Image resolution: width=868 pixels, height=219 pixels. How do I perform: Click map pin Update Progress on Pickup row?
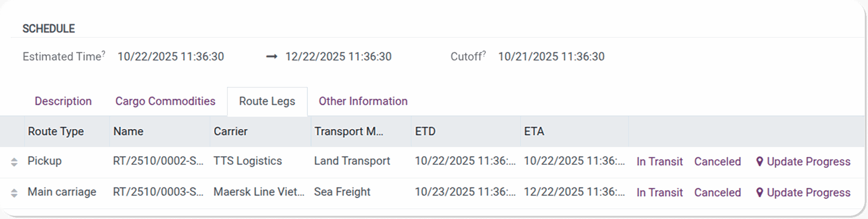pyautogui.click(x=803, y=162)
